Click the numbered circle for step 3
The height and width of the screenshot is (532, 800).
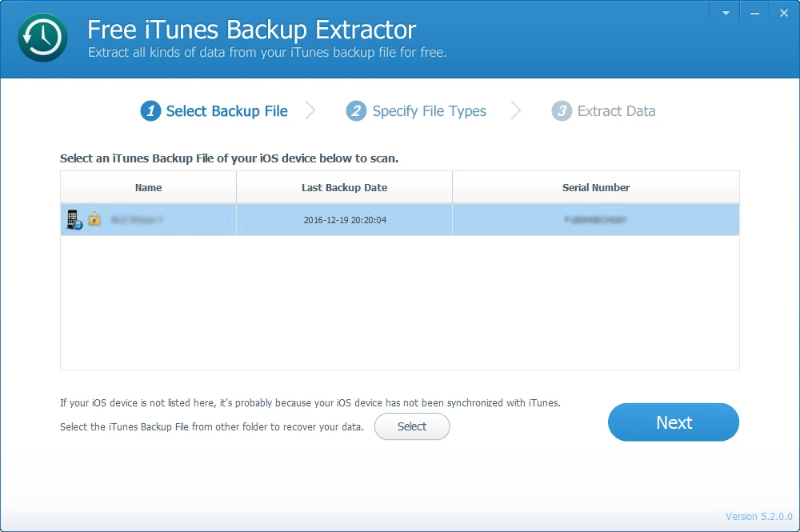click(561, 111)
